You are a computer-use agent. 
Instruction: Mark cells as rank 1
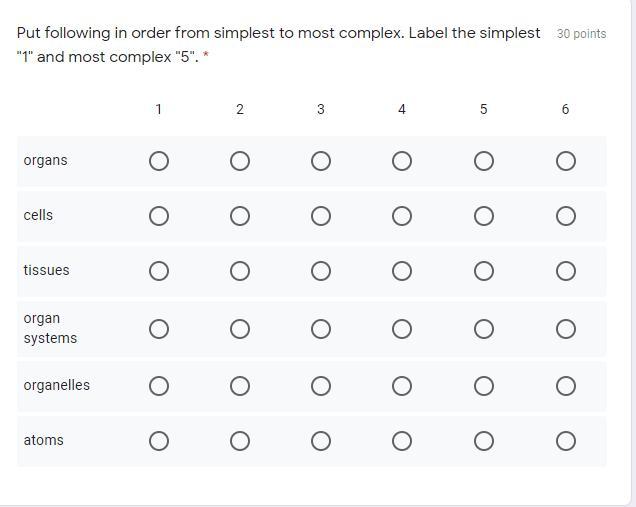[x=158, y=216]
